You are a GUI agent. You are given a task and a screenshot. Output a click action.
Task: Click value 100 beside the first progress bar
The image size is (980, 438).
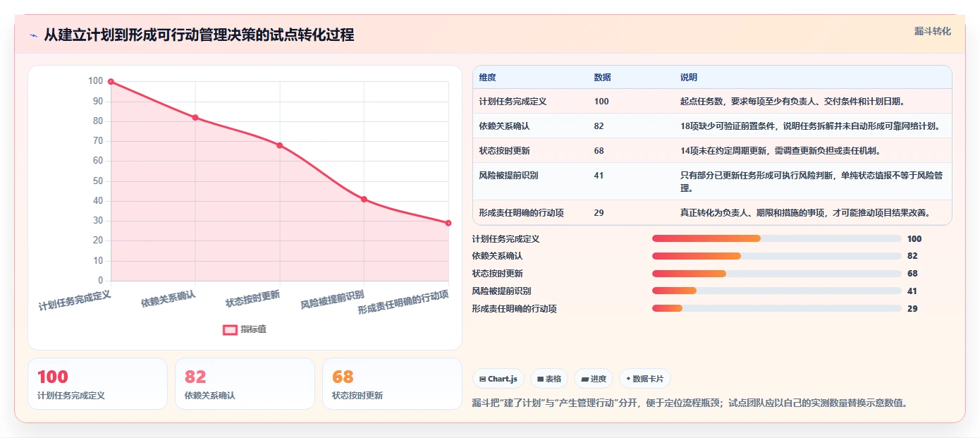pyautogui.click(x=914, y=239)
